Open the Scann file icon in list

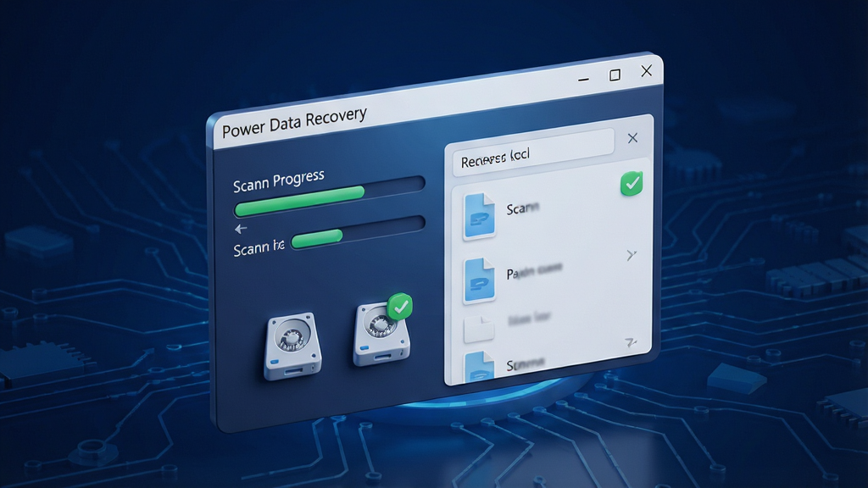click(x=480, y=215)
